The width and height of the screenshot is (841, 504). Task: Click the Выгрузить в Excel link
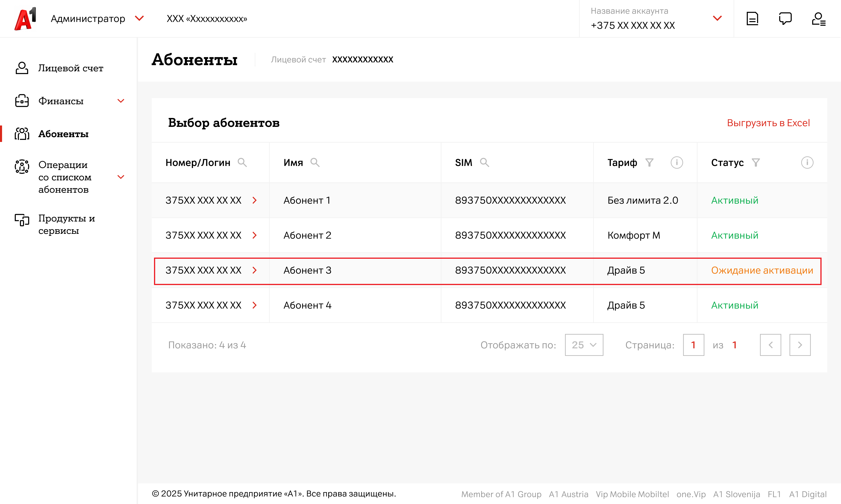tap(768, 123)
